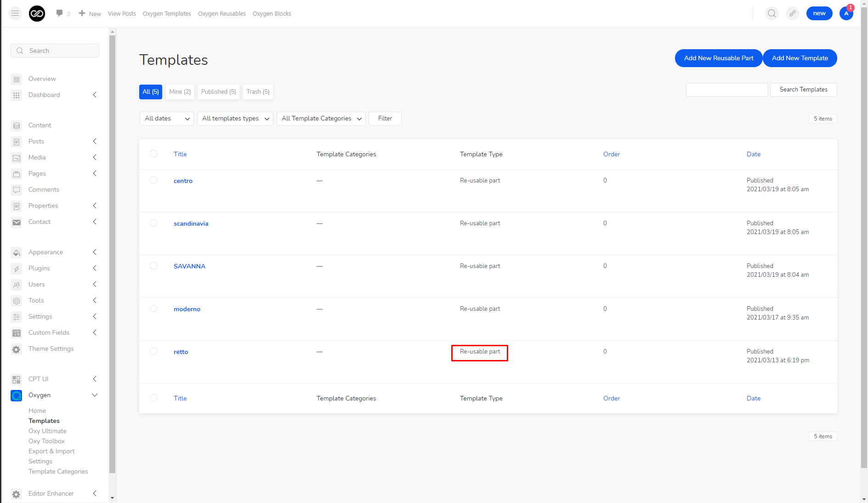This screenshot has height=503, width=868.
Task: Click the magnifier search icon in top right
Action: pos(772,13)
